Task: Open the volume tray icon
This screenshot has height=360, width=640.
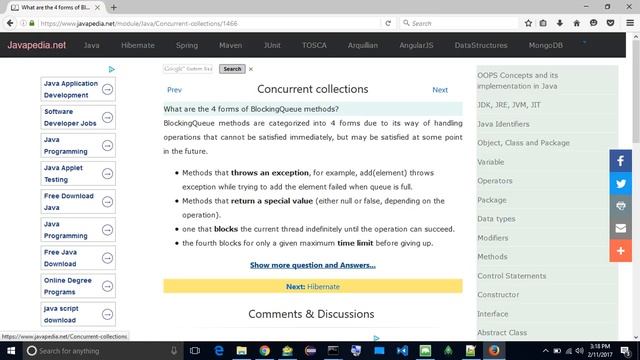Action: point(579,351)
